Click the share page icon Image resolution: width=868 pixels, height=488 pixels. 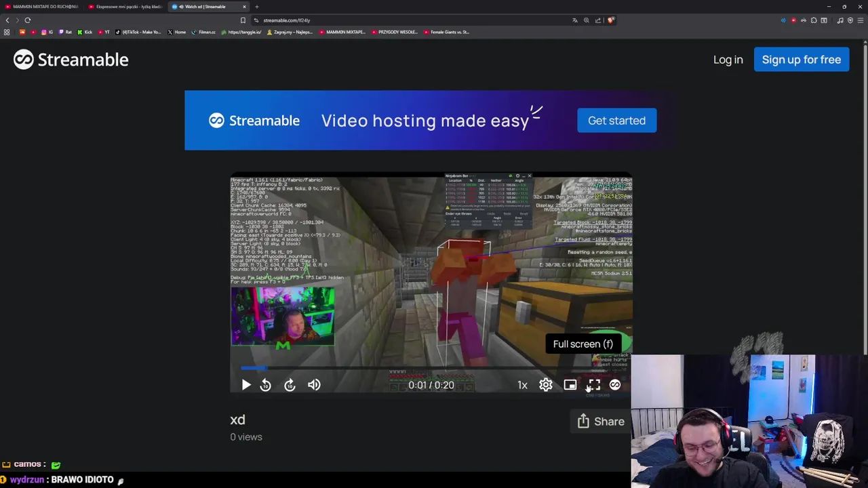coord(598,20)
